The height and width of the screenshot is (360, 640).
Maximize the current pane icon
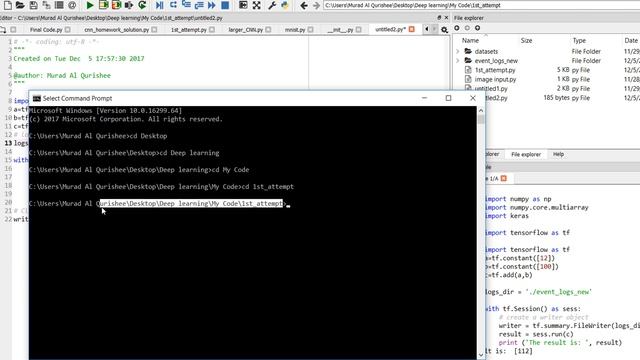[243, 5]
